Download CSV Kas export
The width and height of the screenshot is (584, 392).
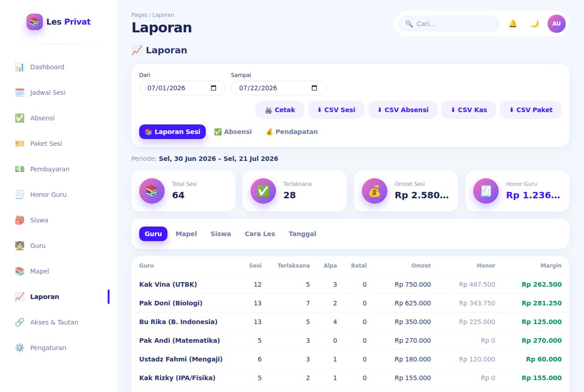pos(469,110)
